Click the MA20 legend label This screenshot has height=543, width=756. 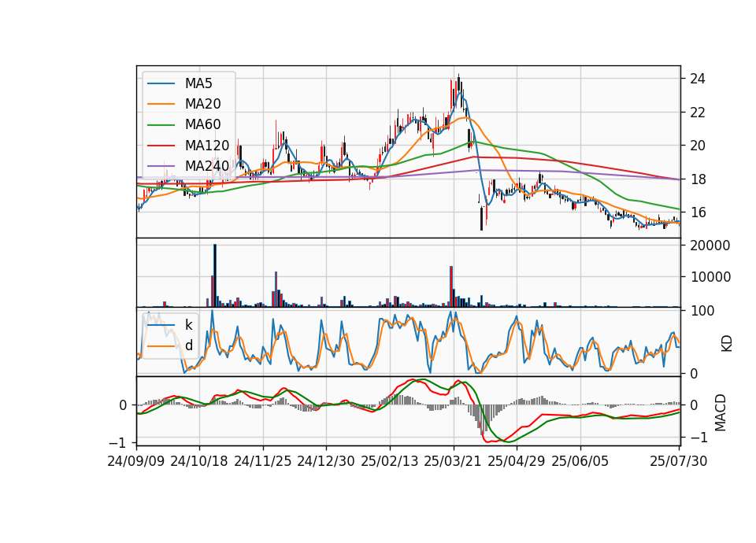pos(202,104)
